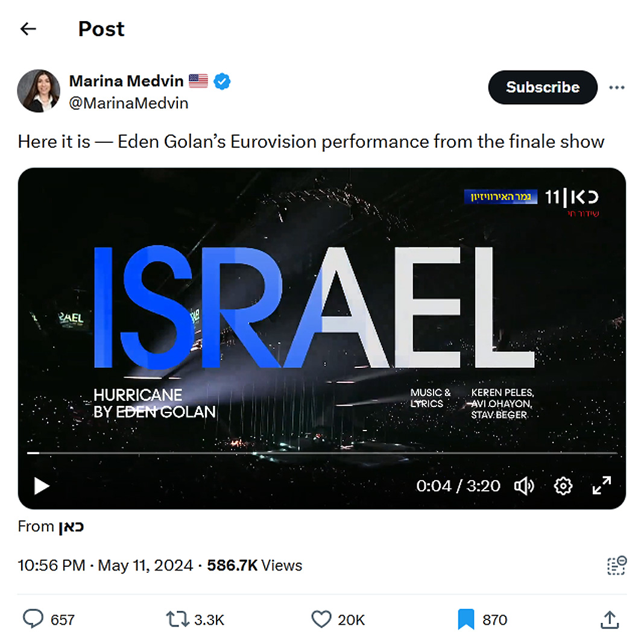Open video settings gear
The image size is (644, 644).
click(x=563, y=485)
